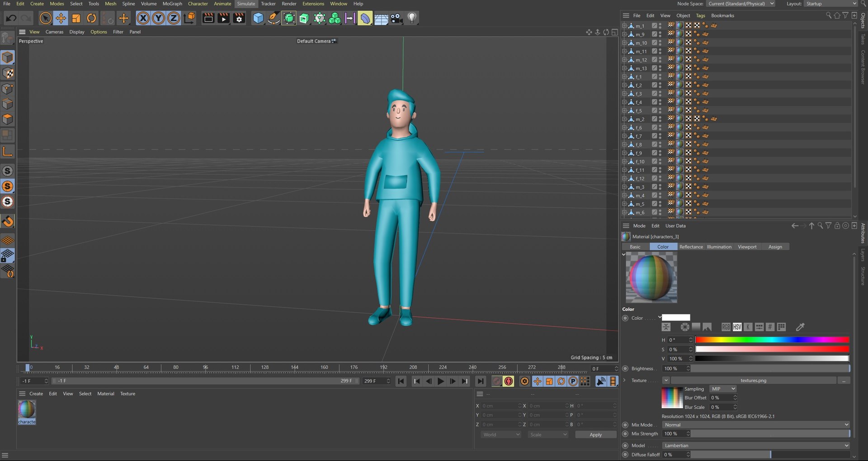Switch to the Illumination tab
Screen dimensions: 868x461
tap(719, 247)
